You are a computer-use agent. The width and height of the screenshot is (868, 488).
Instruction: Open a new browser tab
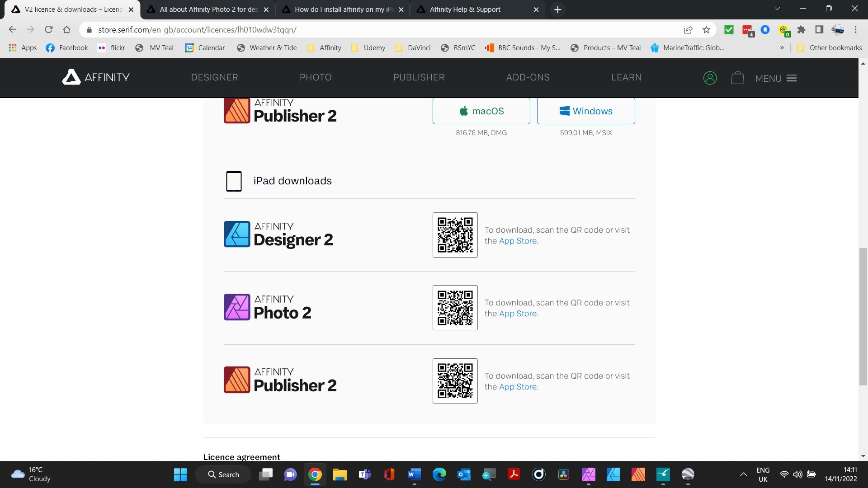pyautogui.click(x=557, y=9)
